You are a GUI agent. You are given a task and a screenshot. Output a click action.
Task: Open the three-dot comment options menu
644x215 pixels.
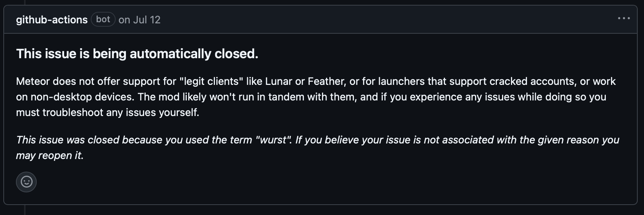tap(624, 18)
